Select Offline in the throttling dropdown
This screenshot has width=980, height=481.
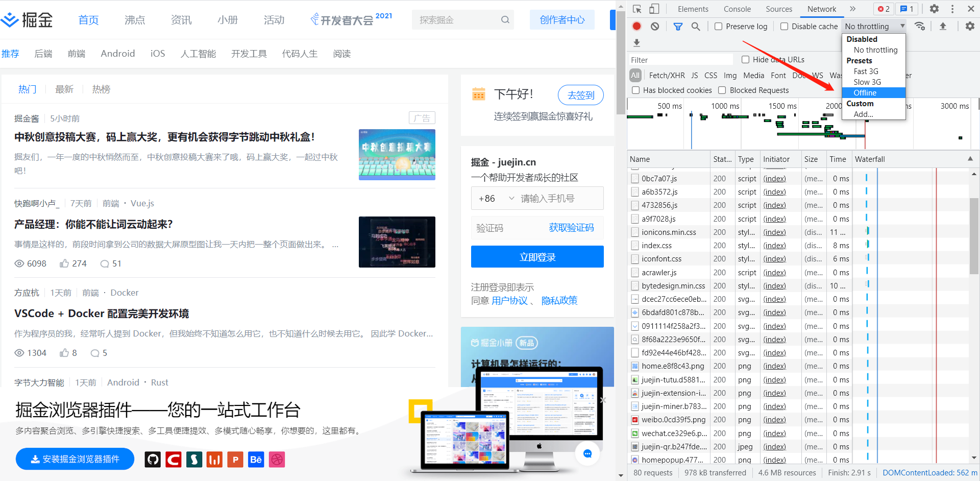tap(865, 92)
